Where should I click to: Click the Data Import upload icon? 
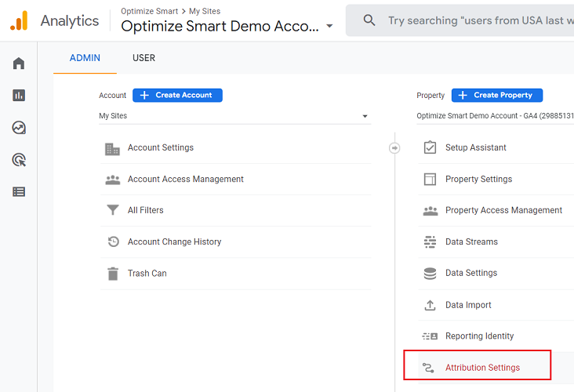tap(430, 305)
